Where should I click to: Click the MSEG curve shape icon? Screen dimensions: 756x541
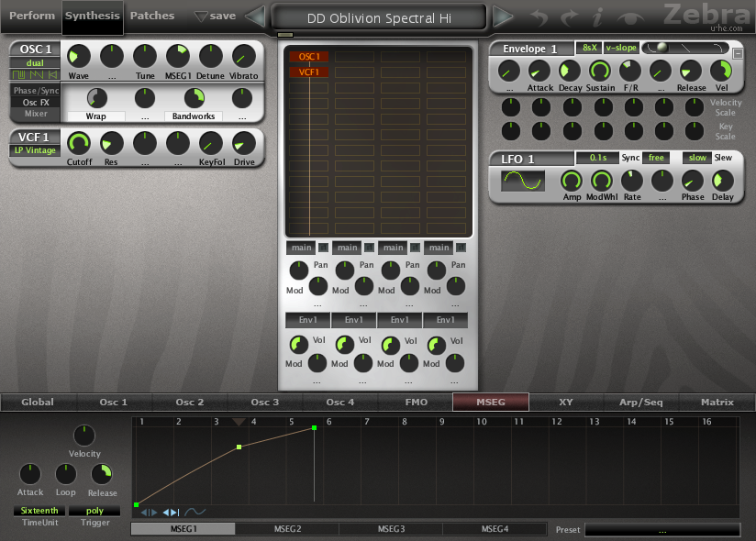[195, 512]
